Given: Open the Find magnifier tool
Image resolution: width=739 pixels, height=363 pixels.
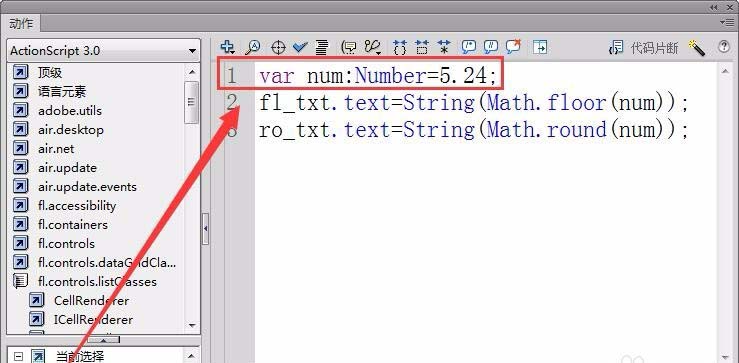Looking at the screenshot, I should coord(253,47).
